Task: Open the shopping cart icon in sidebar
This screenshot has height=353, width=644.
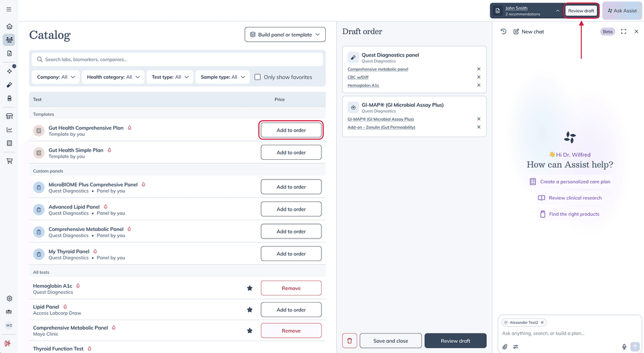Action: pos(9,160)
